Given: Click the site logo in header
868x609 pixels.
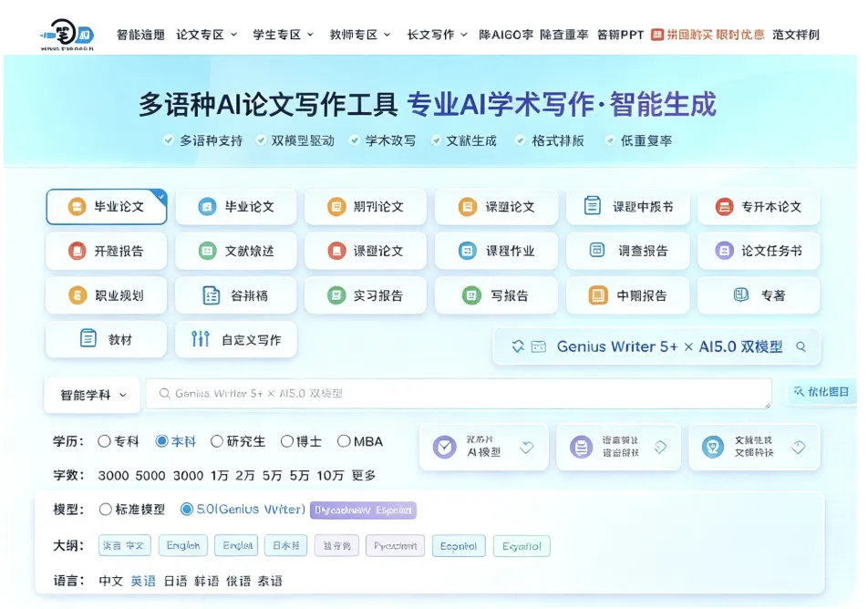Looking at the screenshot, I should 67,35.
